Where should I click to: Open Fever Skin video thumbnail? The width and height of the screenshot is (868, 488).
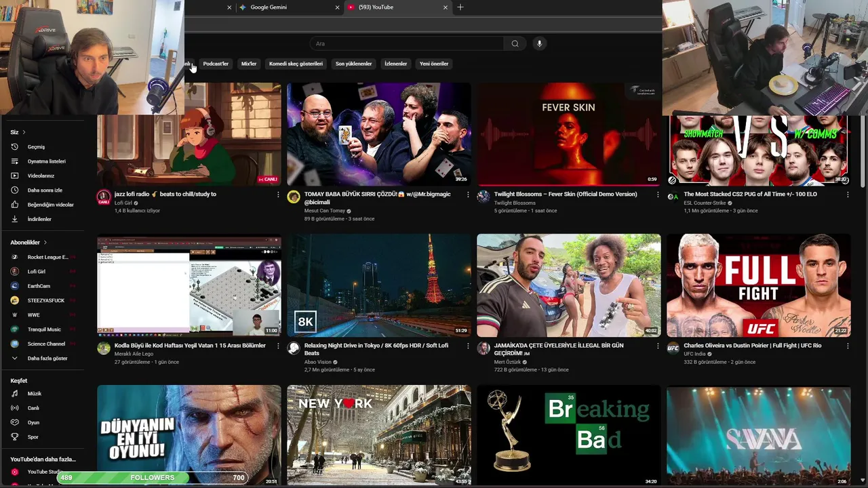click(569, 134)
